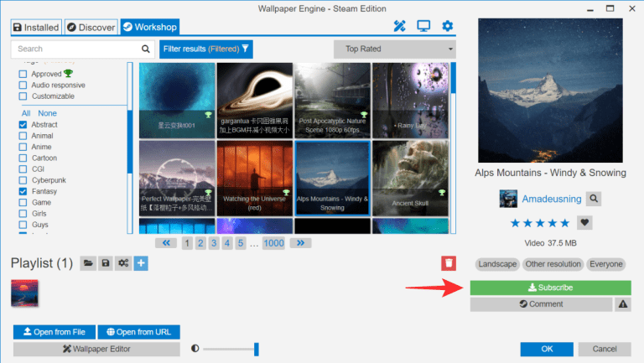The image size is (644, 363).
Task: Add wallpaper to playlist plus icon
Action: 141,263
